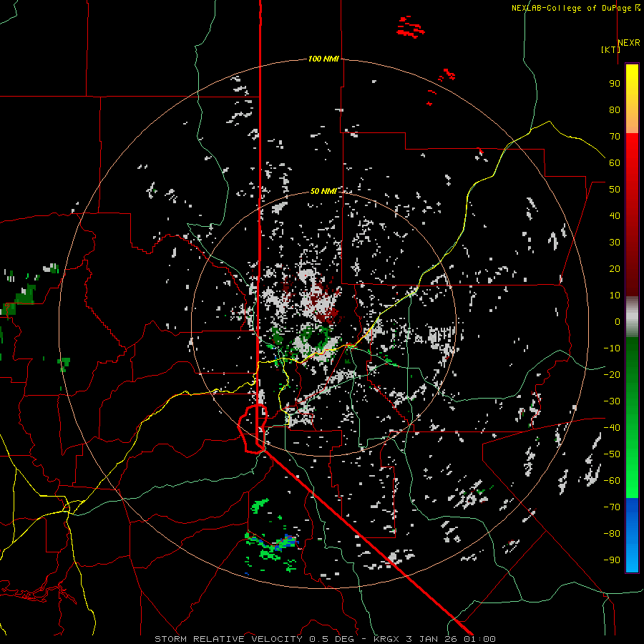
Task: Click the -50 value on the velocity scale
Action: (x=612, y=454)
